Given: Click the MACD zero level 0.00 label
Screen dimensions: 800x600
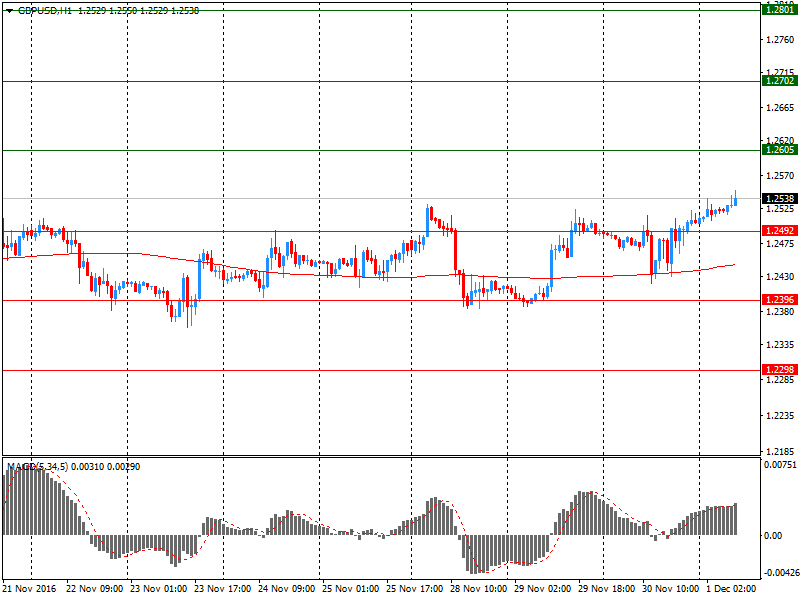Looking at the screenshot, I should [x=773, y=535].
